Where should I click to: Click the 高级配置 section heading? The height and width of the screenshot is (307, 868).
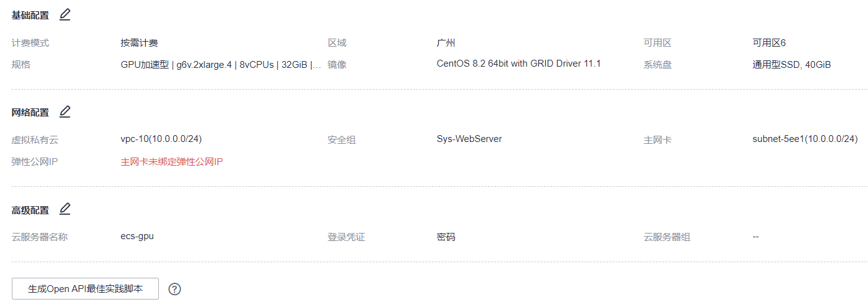click(x=30, y=210)
